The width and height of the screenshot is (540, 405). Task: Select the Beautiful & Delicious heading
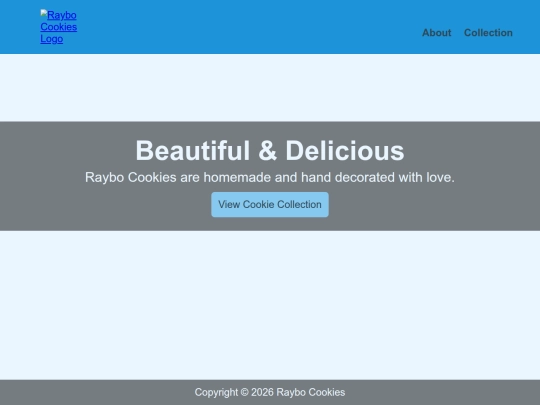pyautogui.click(x=270, y=150)
